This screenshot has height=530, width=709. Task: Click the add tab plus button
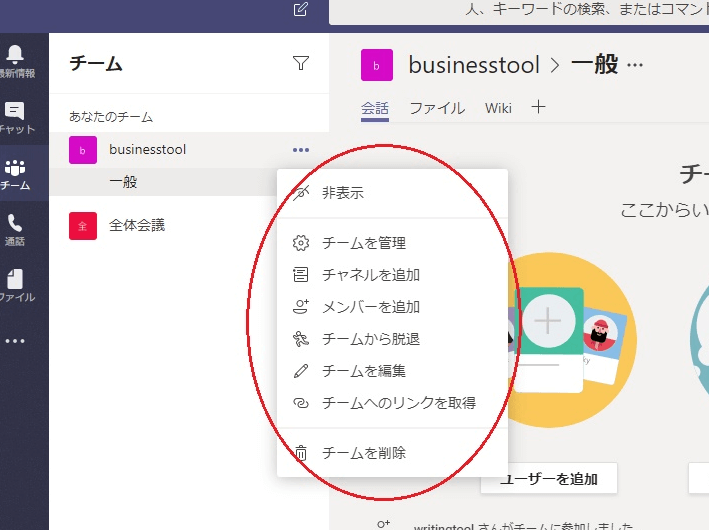pos(538,107)
